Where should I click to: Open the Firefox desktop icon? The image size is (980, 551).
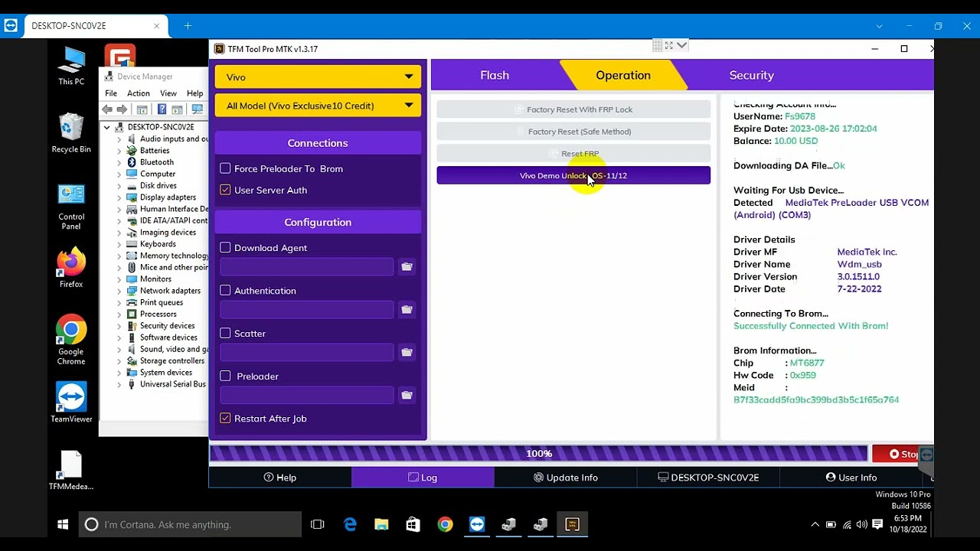71,268
